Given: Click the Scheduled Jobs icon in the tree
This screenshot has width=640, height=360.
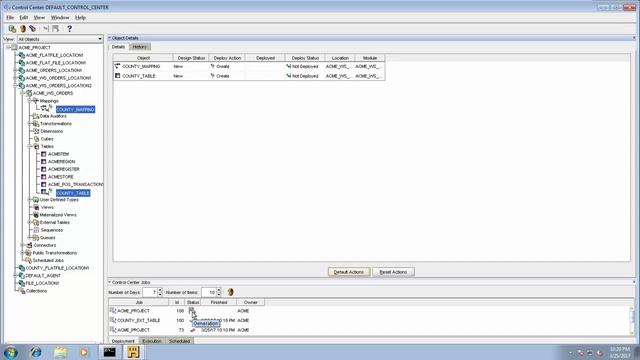Looking at the screenshot, I should tap(29, 260).
